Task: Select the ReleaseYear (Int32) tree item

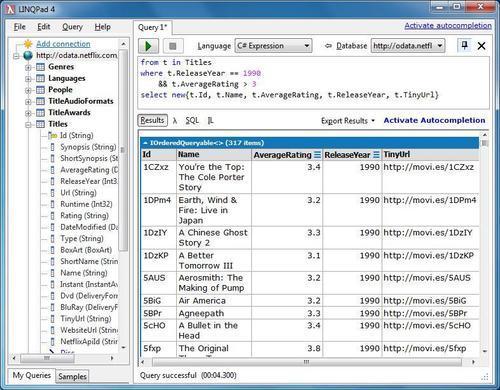Action: pyautogui.click(x=89, y=181)
